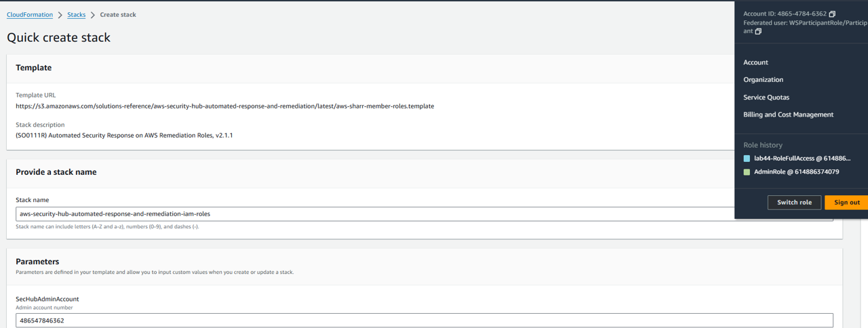868x328 pixels.
Task: Click the orange Sign out button
Action: 846,202
